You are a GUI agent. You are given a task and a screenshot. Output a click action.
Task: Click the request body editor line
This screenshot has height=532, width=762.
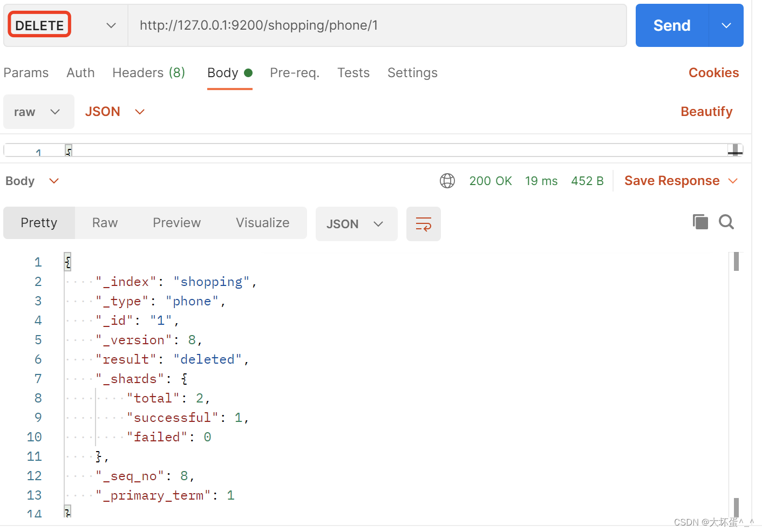[373, 151]
